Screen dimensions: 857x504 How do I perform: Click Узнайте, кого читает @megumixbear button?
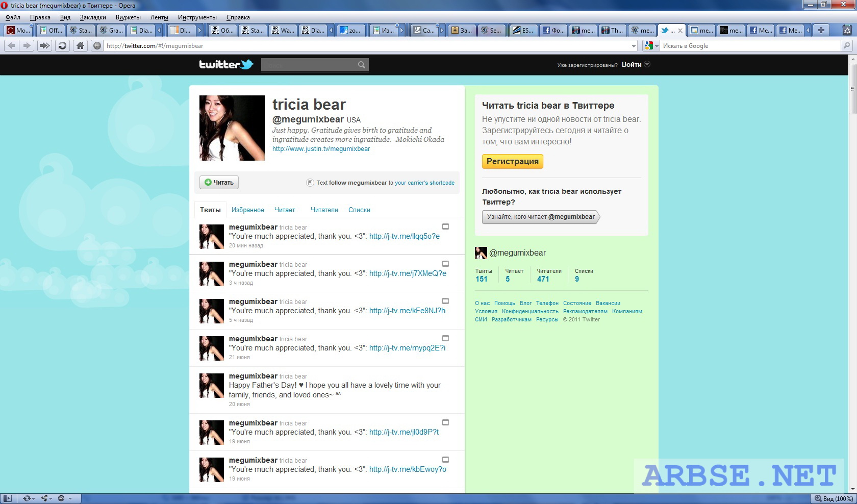[541, 217]
